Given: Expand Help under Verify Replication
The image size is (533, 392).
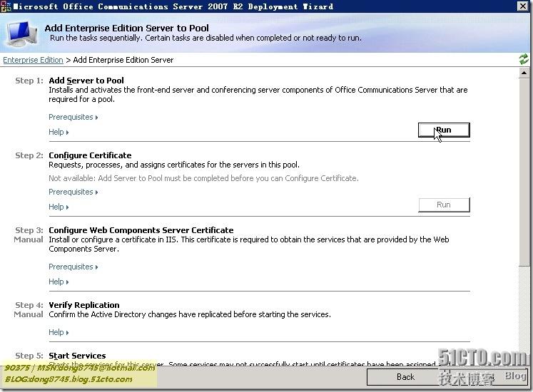Looking at the screenshot, I should [x=59, y=332].
